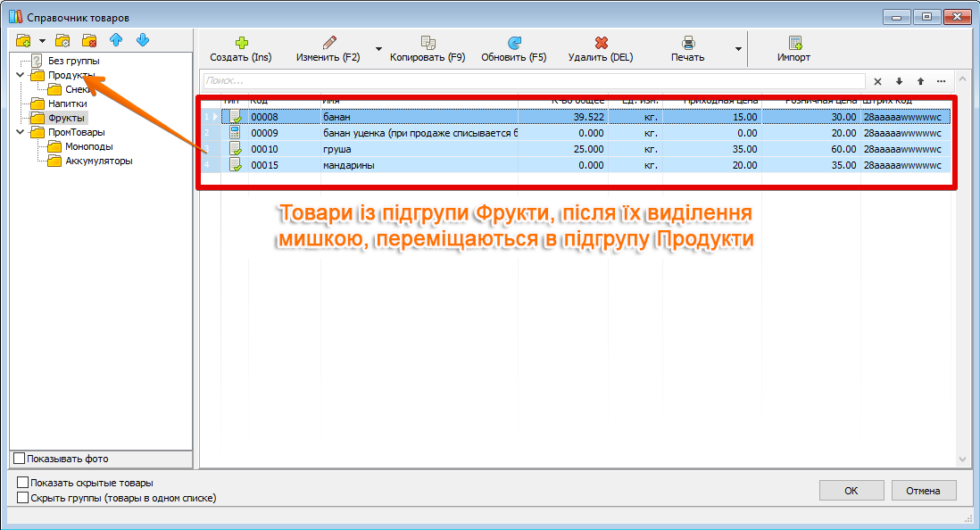Select the product name банан in row 00008
The height and width of the screenshot is (530, 980).
tap(336, 117)
